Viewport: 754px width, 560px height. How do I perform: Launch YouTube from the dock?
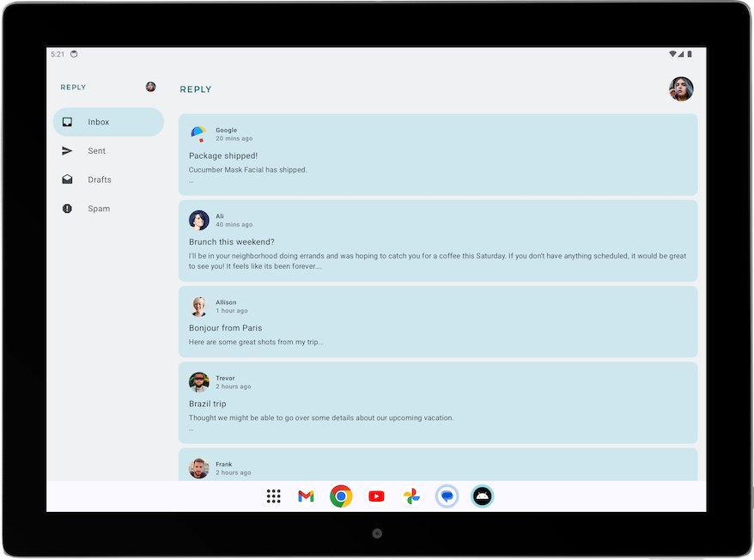click(x=375, y=496)
